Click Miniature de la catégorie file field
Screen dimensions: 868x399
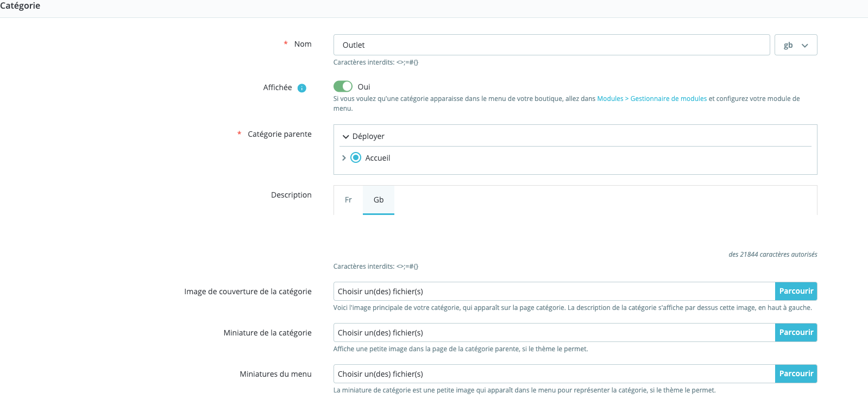(554, 332)
